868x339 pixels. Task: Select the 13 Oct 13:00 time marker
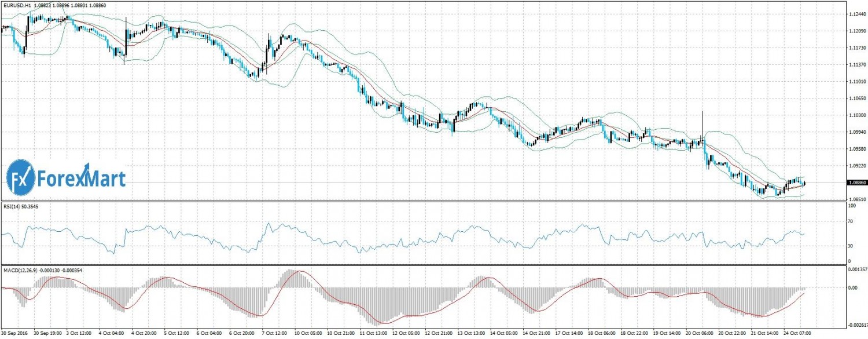tap(472, 334)
